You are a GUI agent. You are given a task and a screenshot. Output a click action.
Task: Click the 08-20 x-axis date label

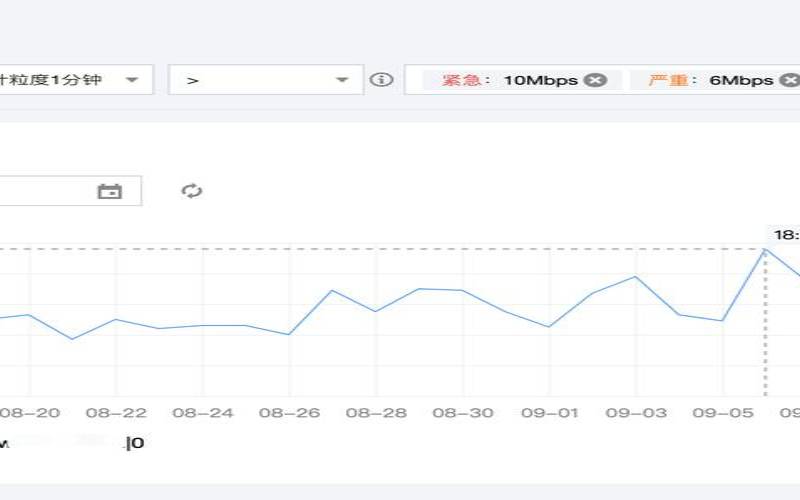pyautogui.click(x=30, y=412)
